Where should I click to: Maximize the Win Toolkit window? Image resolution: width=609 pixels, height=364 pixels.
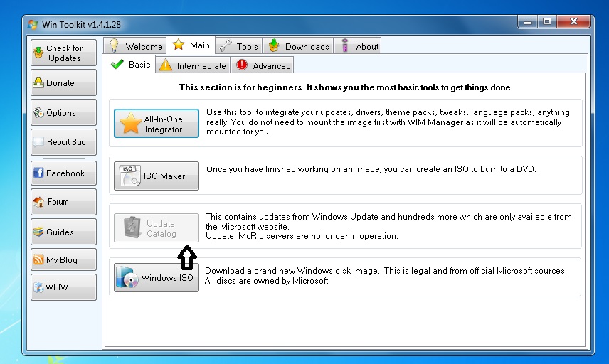coord(547,22)
